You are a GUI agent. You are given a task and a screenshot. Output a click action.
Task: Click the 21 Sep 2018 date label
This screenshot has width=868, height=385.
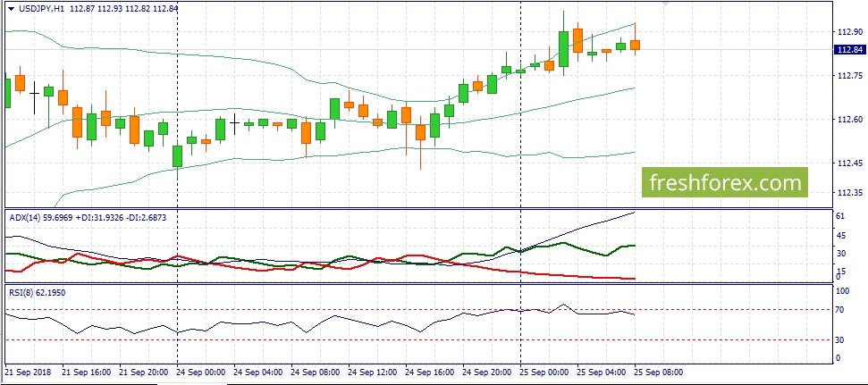click(x=28, y=372)
